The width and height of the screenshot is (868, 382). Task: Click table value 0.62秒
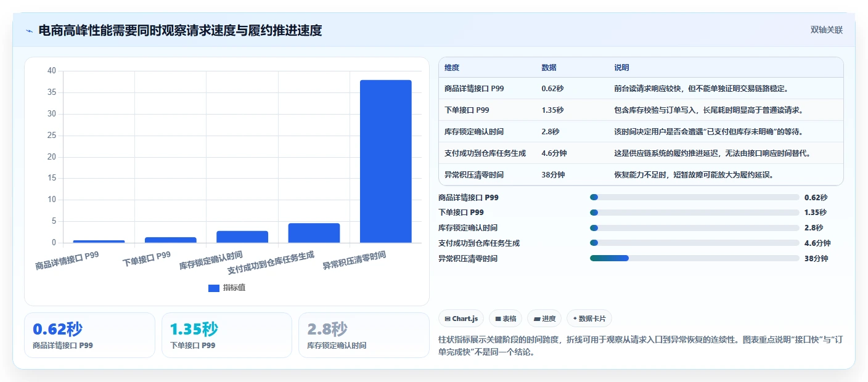552,89
